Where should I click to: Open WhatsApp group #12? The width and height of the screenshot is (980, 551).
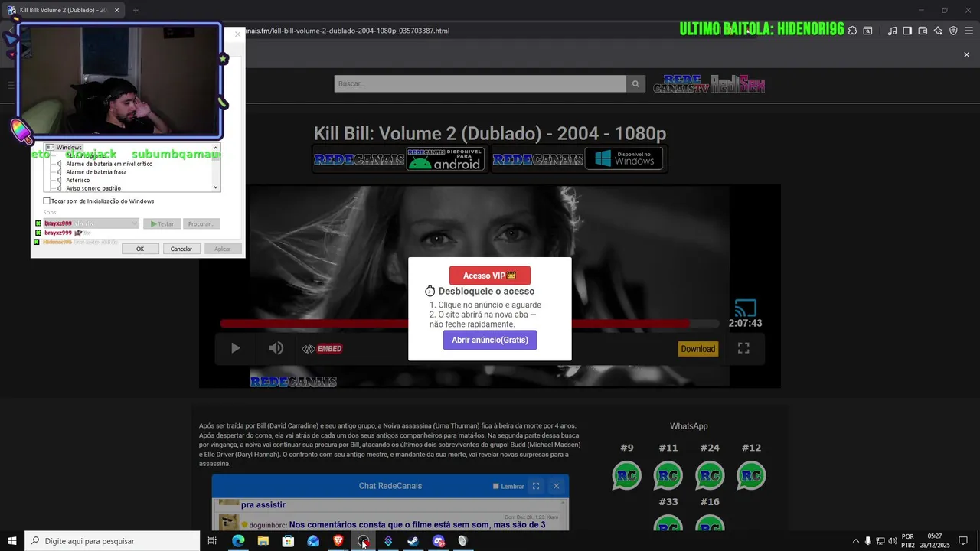point(751,476)
